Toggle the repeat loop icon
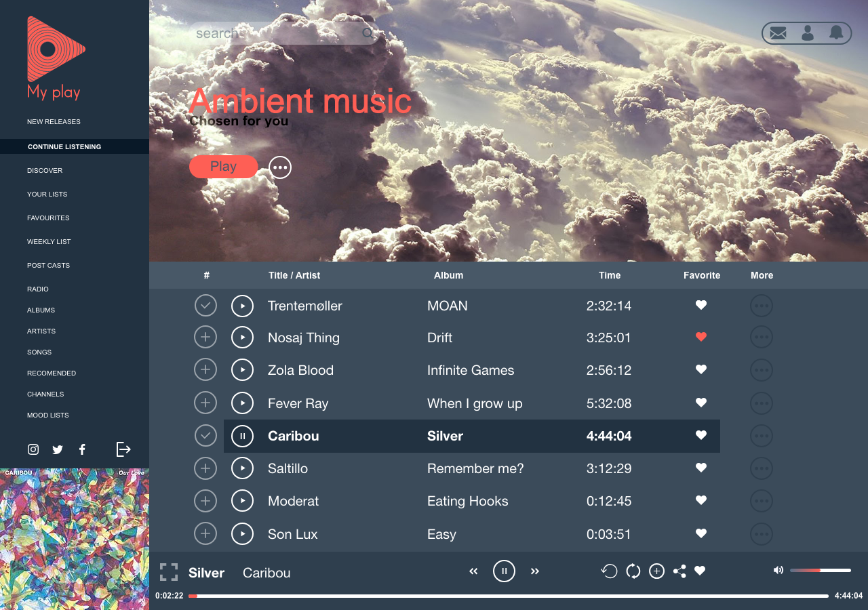The image size is (868, 610). pos(633,571)
